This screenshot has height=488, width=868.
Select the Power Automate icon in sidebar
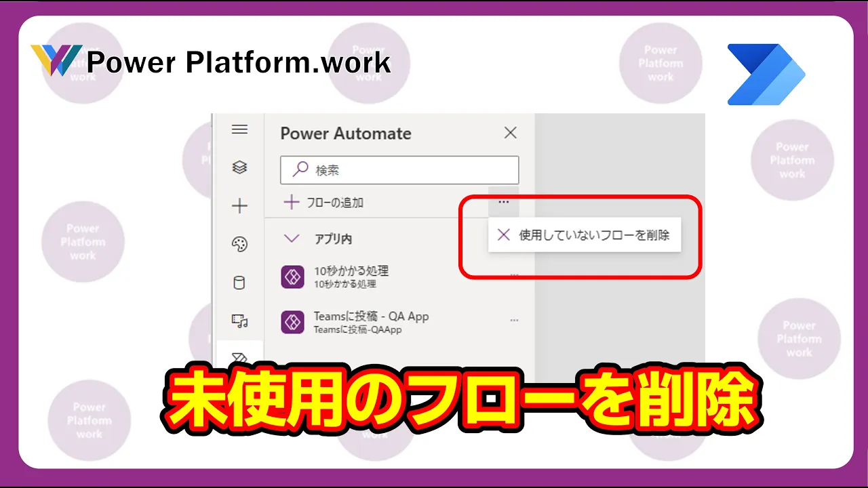pos(239,357)
